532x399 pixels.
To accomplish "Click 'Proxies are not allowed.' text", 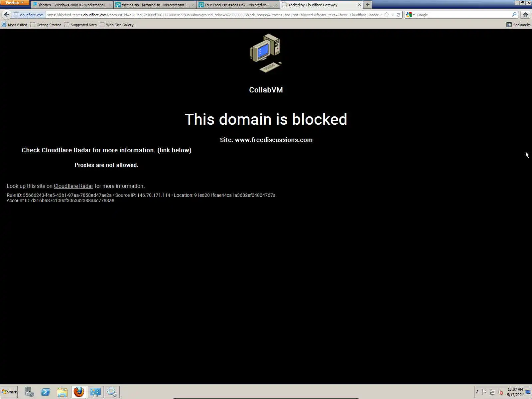I will pyautogui.click(x=106, y=165).
